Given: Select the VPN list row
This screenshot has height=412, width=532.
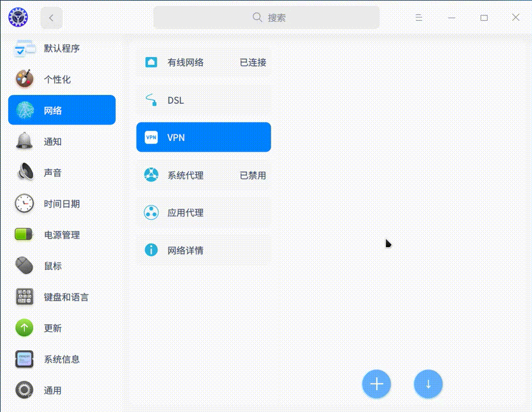Looking at the screenshot, I should [x=204, y=137].
